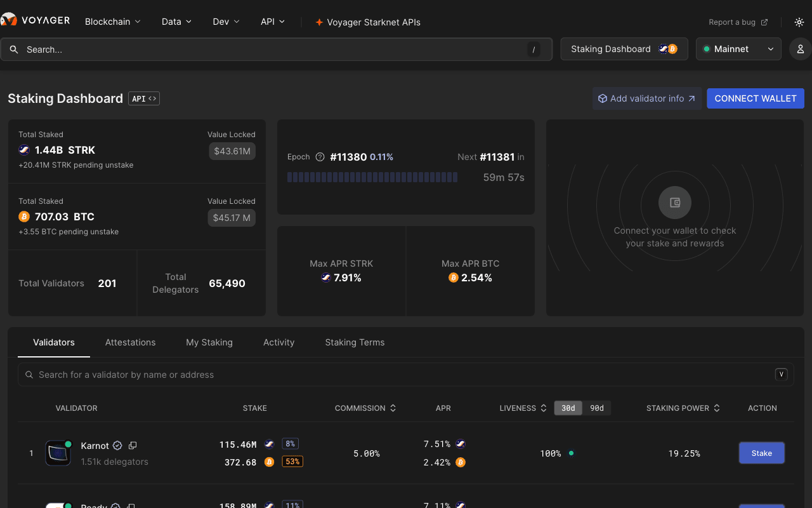812x508 pixels.
Task: Sort by COMMISSION column
Action: 365,408
